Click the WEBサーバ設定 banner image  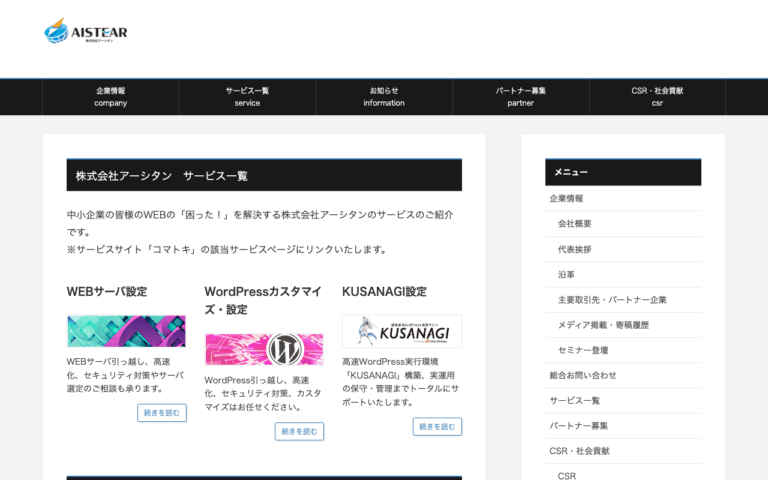coord(126,331)
